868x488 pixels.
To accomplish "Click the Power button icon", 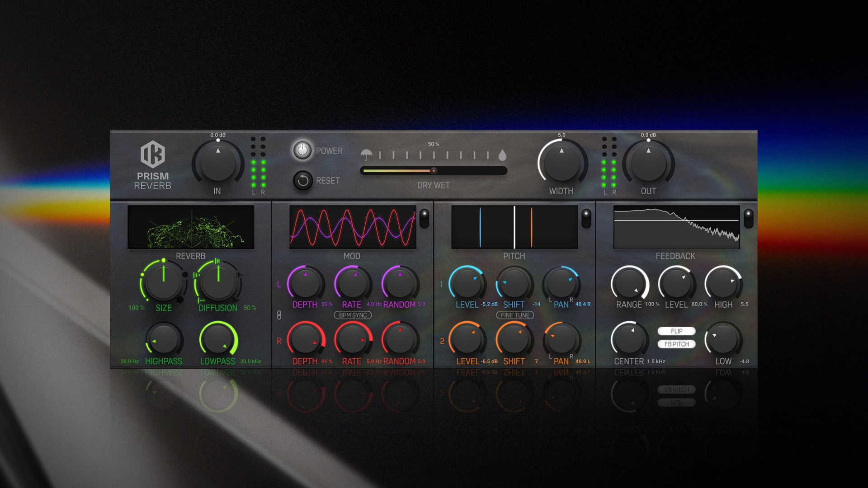I will point(302,150).
